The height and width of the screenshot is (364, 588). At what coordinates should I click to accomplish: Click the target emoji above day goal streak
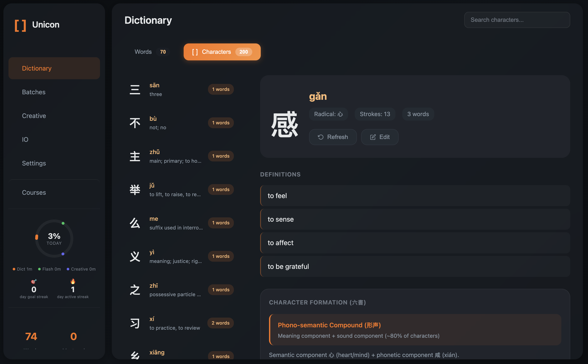(34, 281)
